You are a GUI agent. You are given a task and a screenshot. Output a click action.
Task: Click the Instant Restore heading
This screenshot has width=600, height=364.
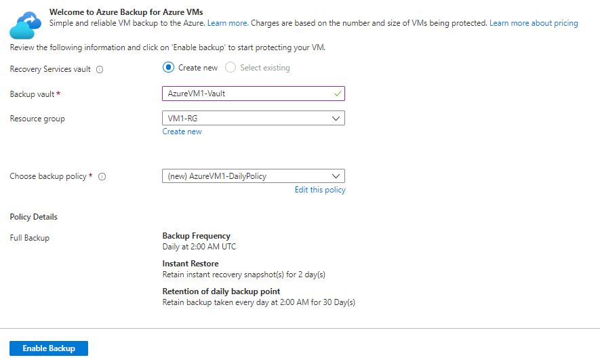click(191, 264)
